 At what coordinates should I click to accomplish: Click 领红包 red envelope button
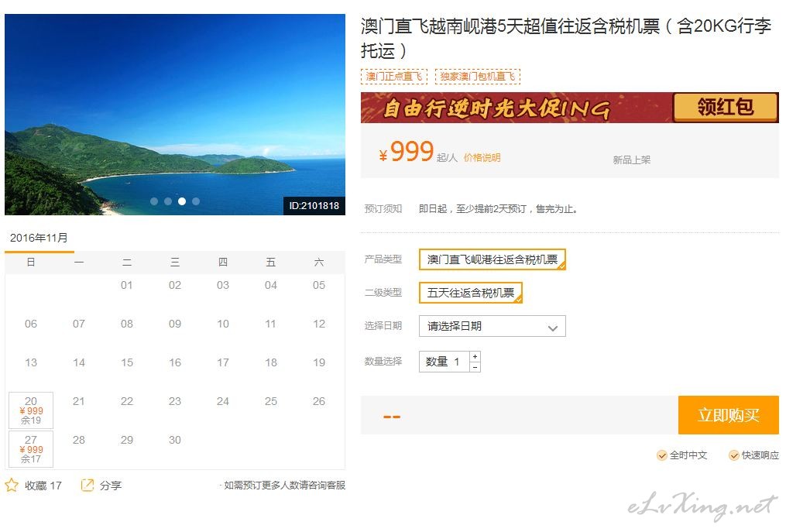726,107
